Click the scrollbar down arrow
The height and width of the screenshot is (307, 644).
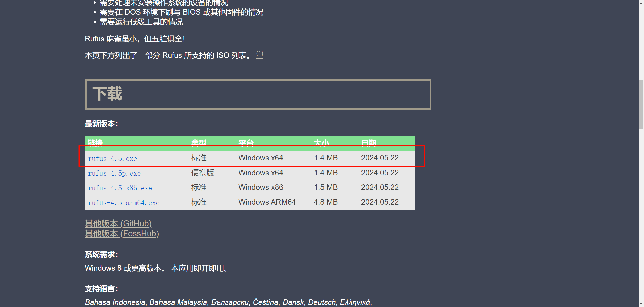coord(641,304)
